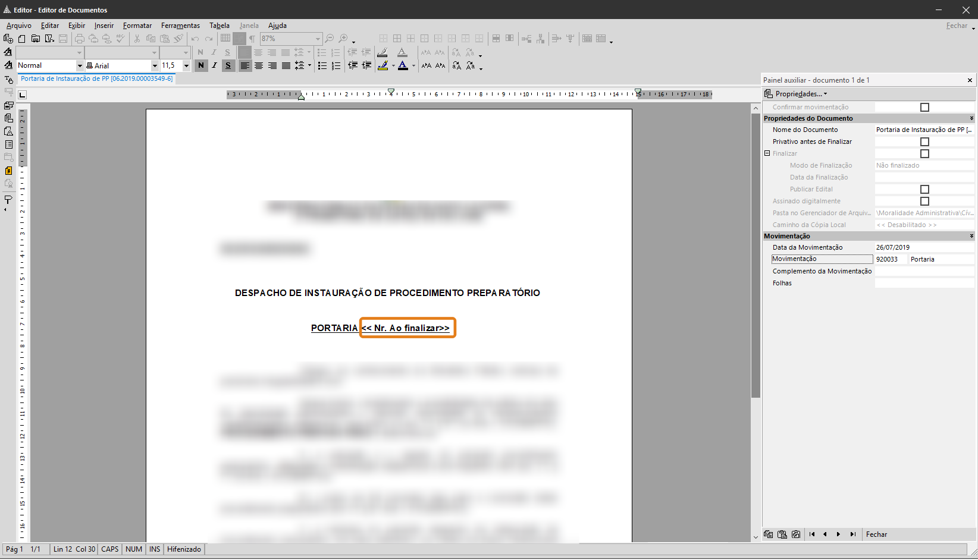Toggle italic formatting in the Arial row
The height and width of the screenshot is (560, 978).
pos(214,65)
